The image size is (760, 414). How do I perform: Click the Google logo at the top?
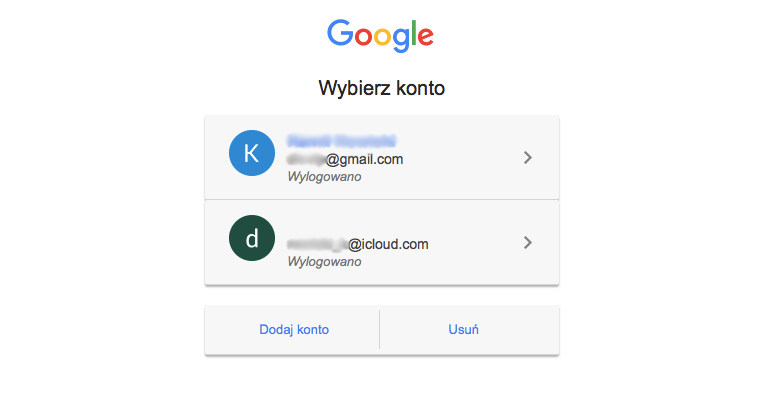pos(380,36)
